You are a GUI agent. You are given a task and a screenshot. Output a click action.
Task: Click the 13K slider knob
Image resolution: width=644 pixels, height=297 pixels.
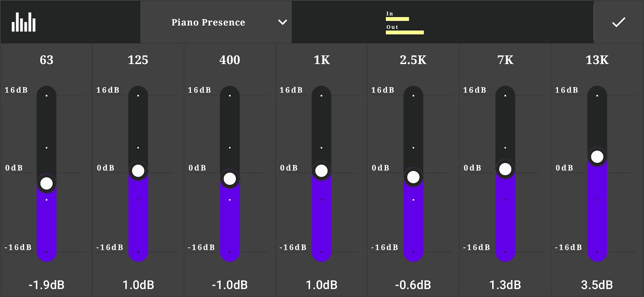coord(597,157)
